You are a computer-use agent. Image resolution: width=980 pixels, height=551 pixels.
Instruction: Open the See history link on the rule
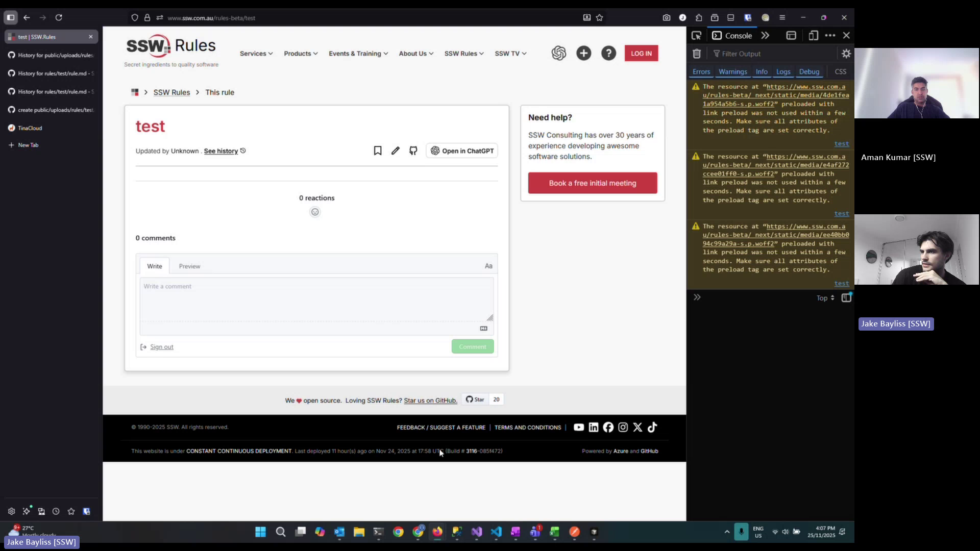pyautogui.click(x=220, y=151)
